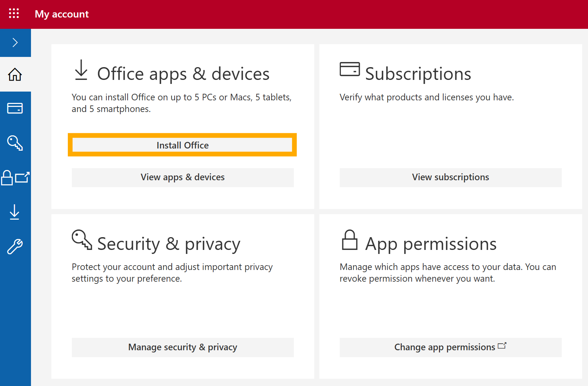Open Security & privacy key icon in sidebar
The height and width of the screenshot is (386, 588).
coord(15,143)
